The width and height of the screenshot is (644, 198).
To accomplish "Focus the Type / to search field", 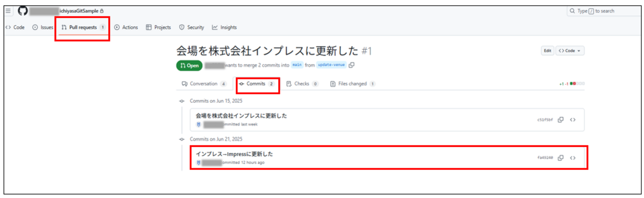I will 604,11.
